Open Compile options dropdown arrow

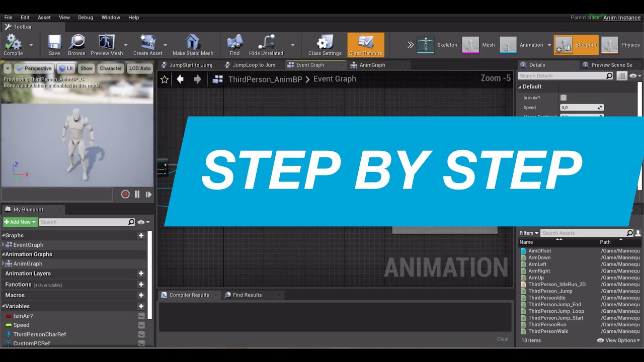pyautogui.click(x=31, y=45)
